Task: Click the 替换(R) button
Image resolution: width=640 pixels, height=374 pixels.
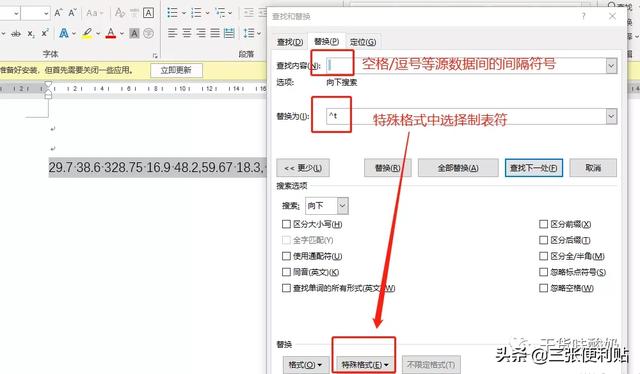Action: (387, 168)
